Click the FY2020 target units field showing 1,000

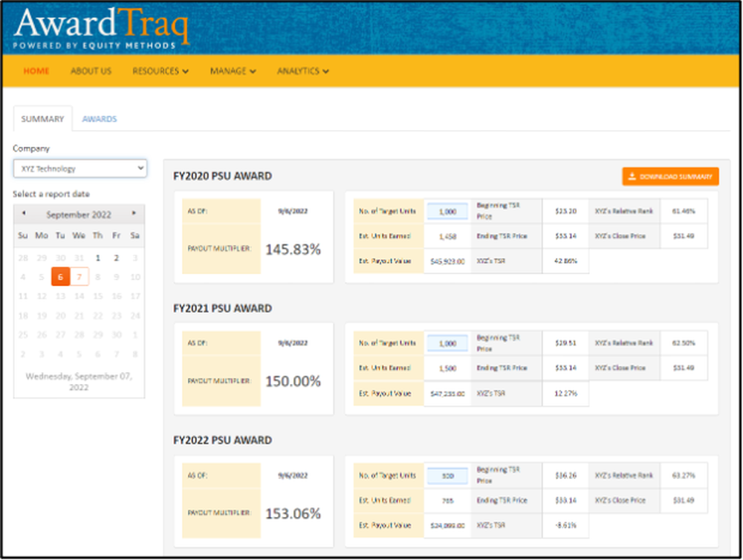click(x=447, y=211)
